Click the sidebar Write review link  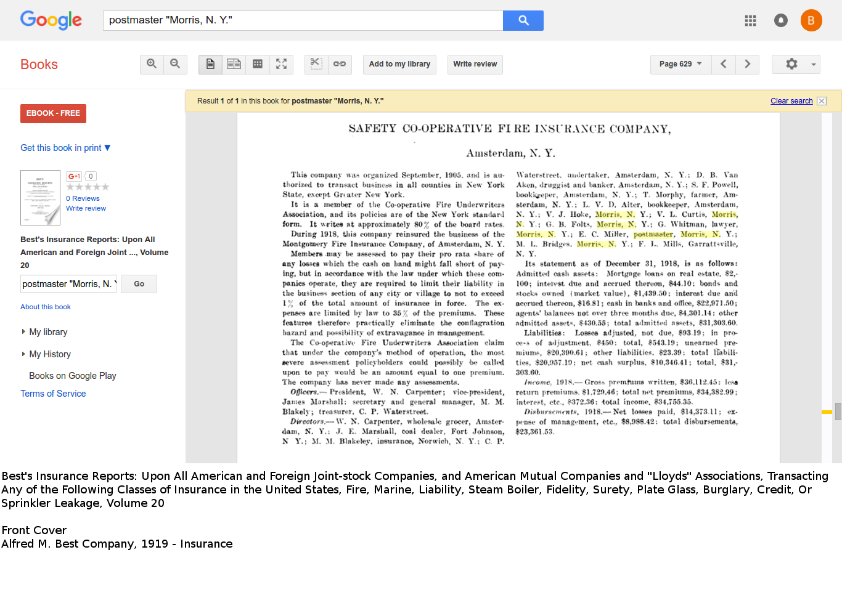[86, 208]
